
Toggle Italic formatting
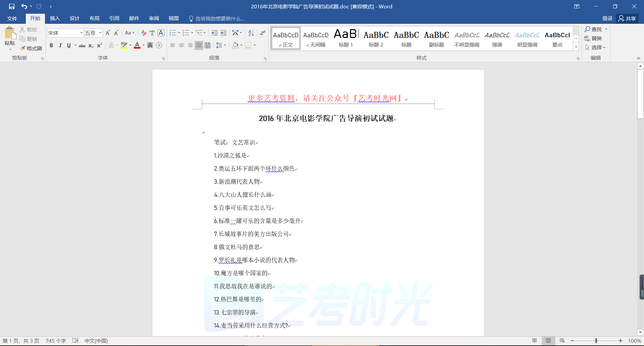coord(60,45)
